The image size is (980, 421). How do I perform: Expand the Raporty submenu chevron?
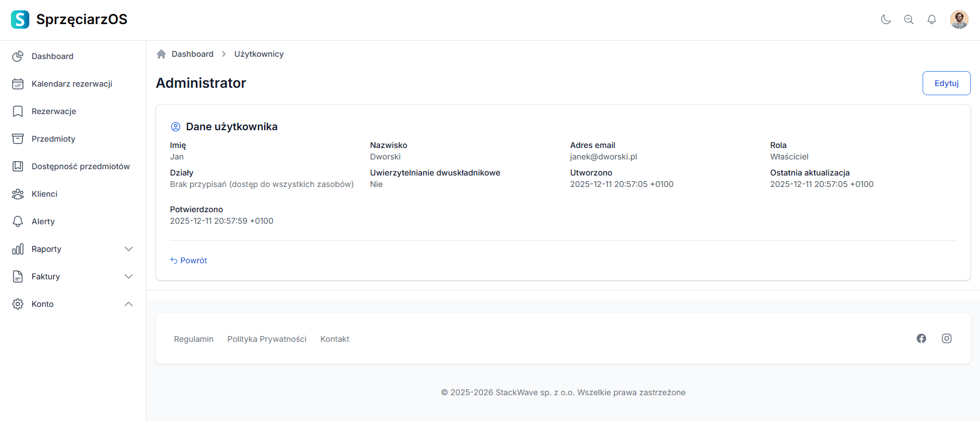pyautogui.click(x=129, y=249)
